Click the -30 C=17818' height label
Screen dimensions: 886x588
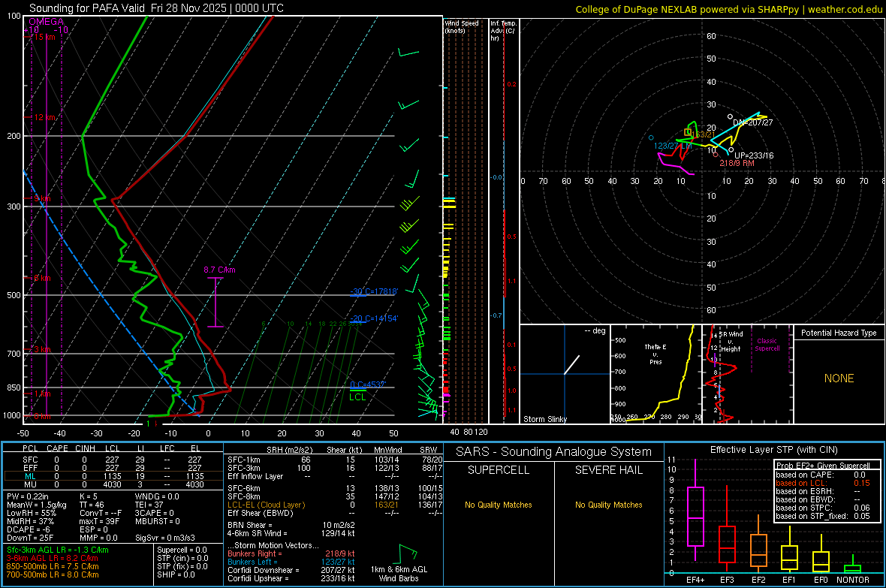374,291
